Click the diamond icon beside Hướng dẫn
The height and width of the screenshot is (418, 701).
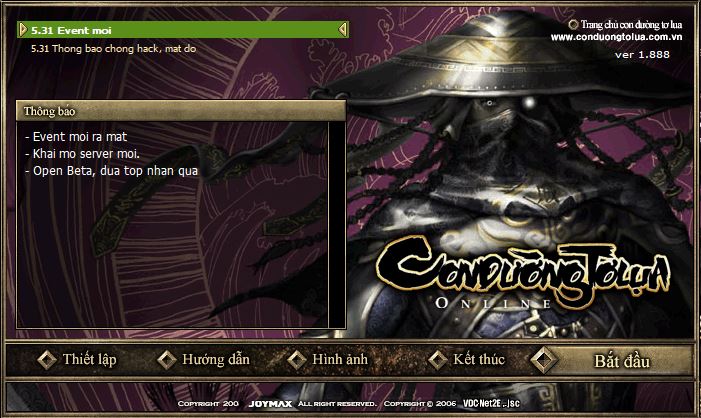point(167,360)
